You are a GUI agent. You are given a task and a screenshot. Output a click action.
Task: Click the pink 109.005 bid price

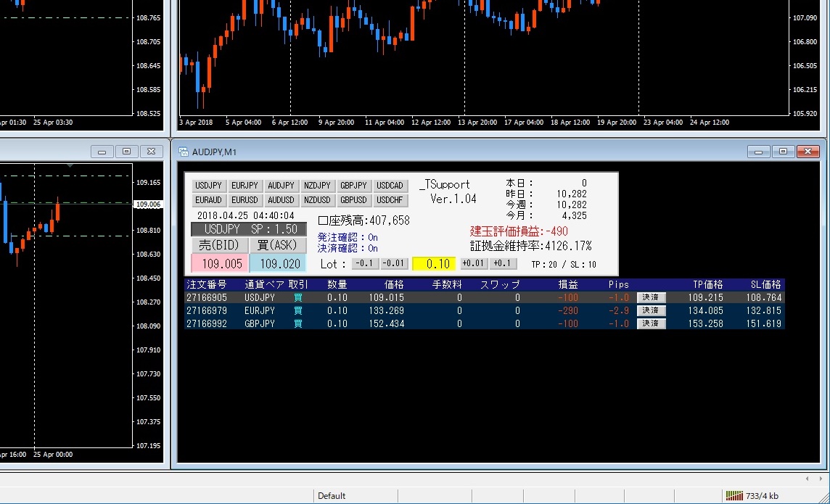(x=219, y=263)
